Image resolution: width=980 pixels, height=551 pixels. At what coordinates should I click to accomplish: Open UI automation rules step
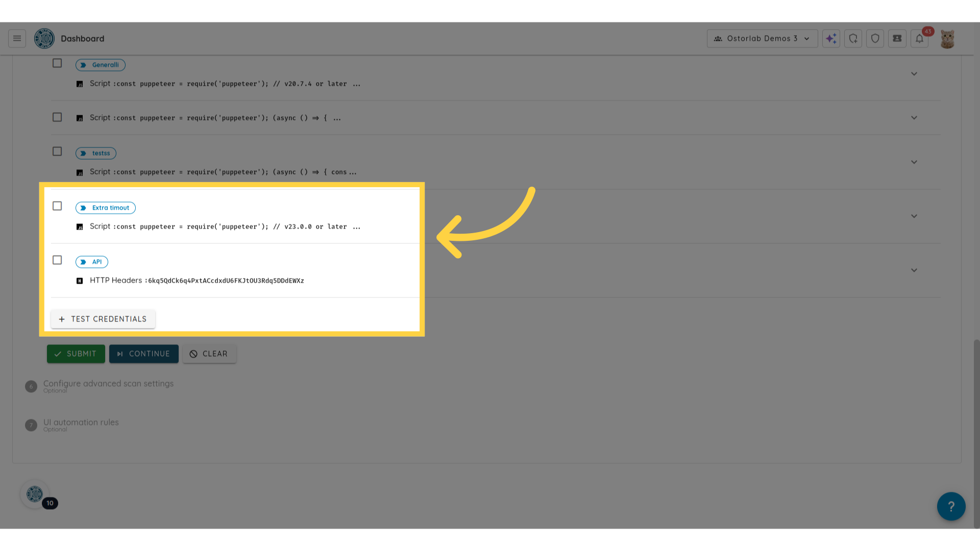point(81,422)
